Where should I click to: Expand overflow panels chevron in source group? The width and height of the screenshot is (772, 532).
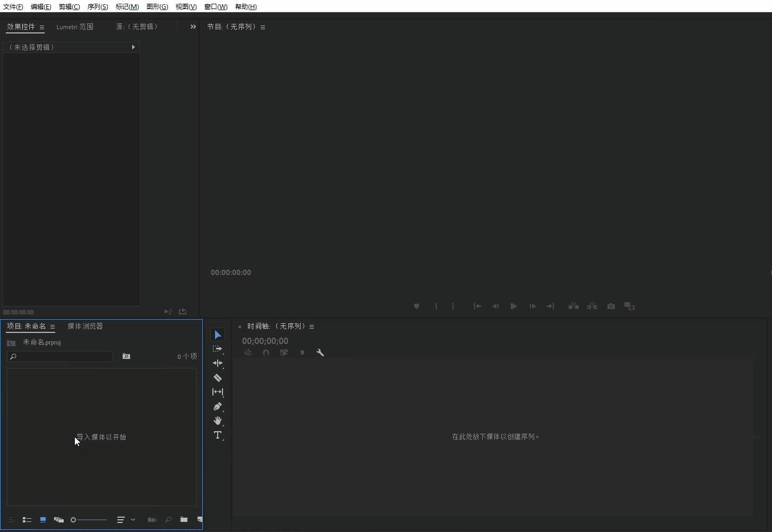coord(193,27)
